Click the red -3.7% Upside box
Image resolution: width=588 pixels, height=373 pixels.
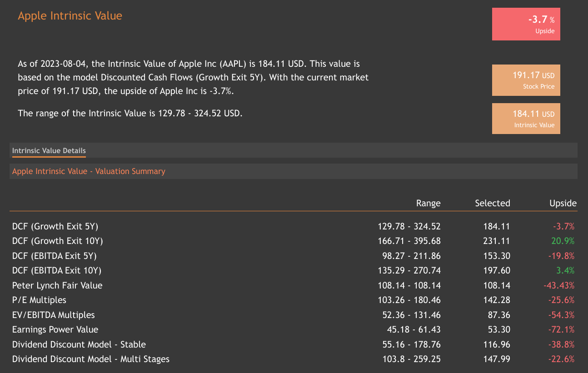[526, 24]
